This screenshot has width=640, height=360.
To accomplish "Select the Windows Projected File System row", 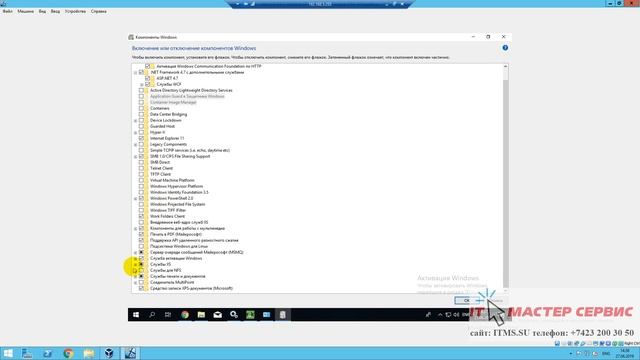I will (x=177, y=204).
